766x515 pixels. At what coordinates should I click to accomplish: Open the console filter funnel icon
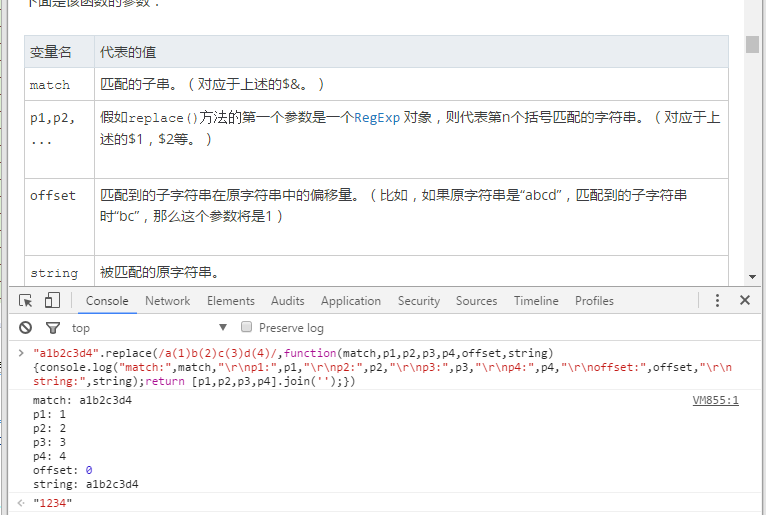click(x=53, y=328)
